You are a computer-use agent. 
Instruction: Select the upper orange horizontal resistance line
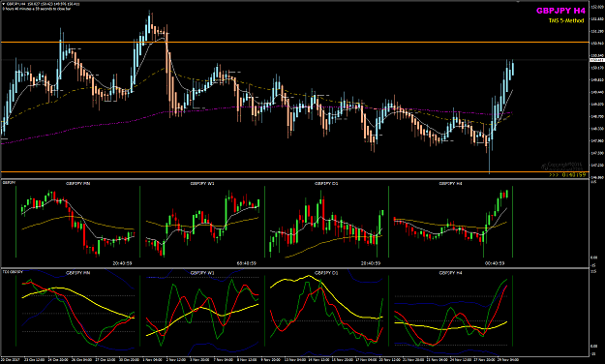coord(295,42)
